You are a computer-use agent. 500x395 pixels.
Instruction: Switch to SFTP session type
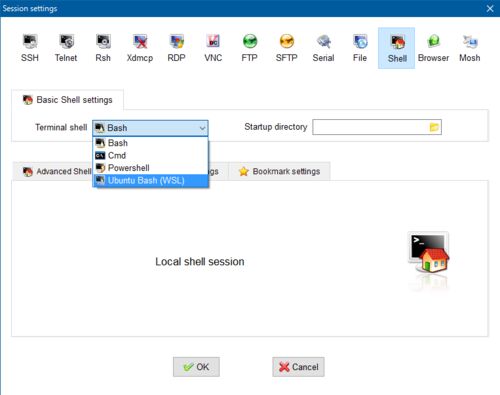(x=286, y=48)
